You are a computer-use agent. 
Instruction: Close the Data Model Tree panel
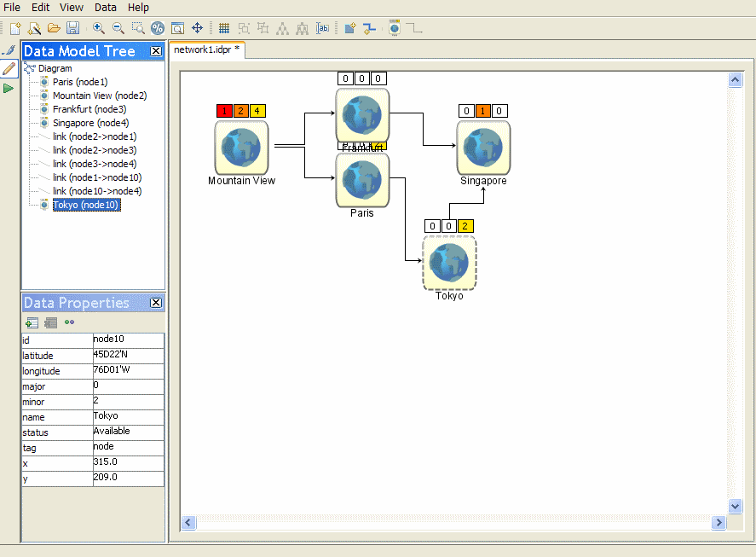(156, 51)
